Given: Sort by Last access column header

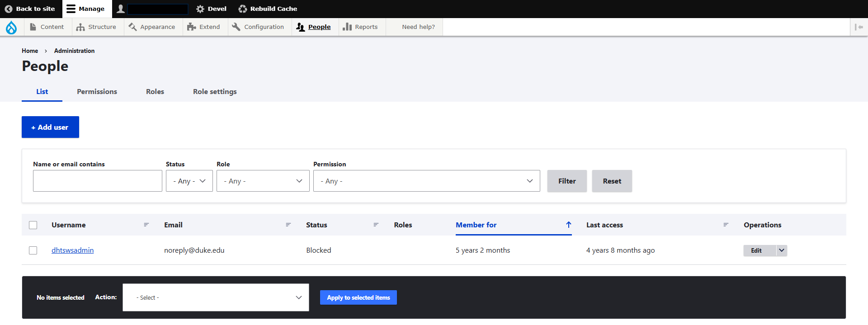Looking at the screenshot, I should coord(605,225).
